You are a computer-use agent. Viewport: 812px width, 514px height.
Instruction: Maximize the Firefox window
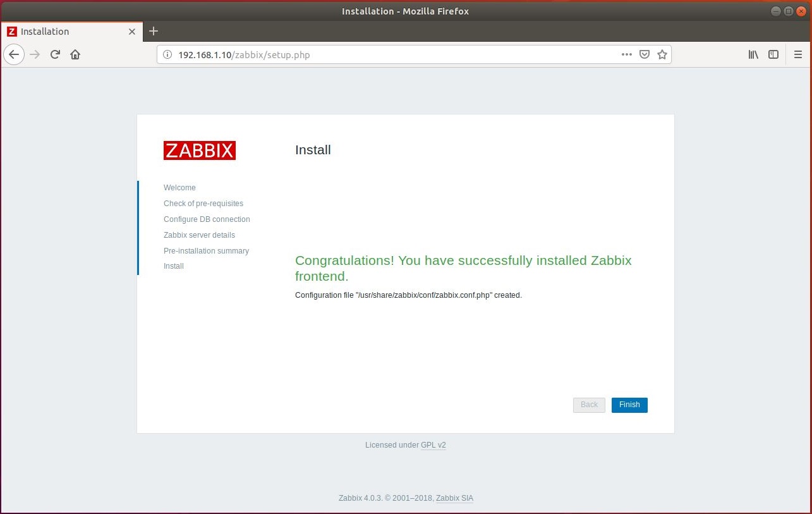[788, 11]
